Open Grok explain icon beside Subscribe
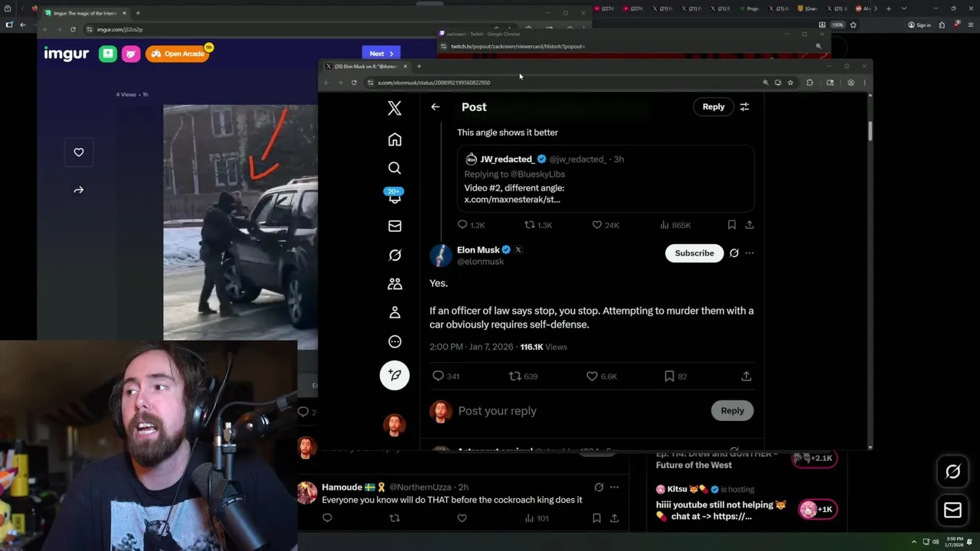Screen dimensions: 980x551 pyautogui.click(x=733, y=253)
